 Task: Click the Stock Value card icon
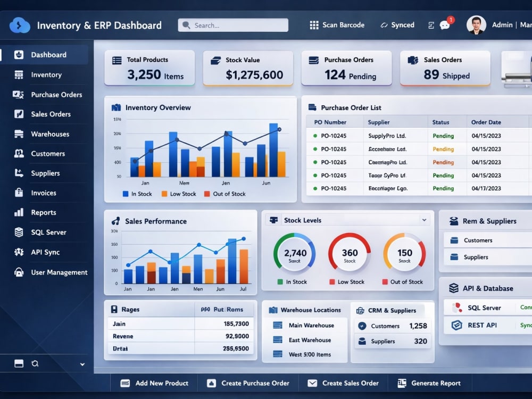click(x=216, y=61)
